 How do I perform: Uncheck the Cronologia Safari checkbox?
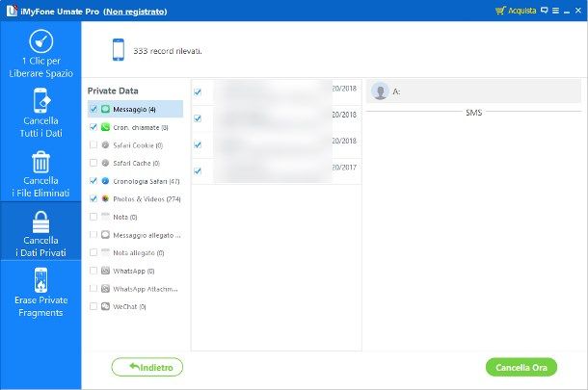pyautogui.click(x=94, y=181)
